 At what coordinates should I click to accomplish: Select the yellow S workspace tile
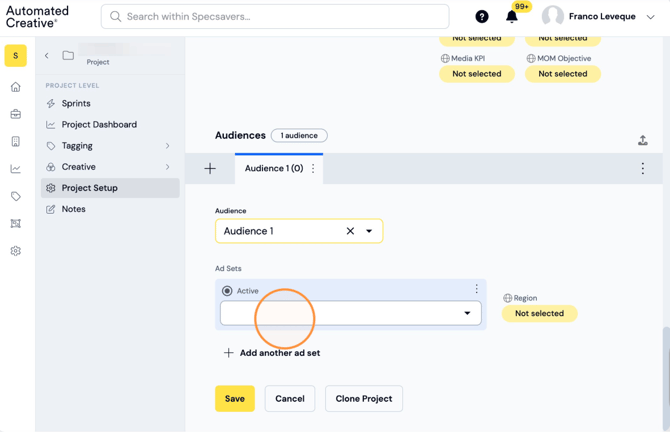16,56
